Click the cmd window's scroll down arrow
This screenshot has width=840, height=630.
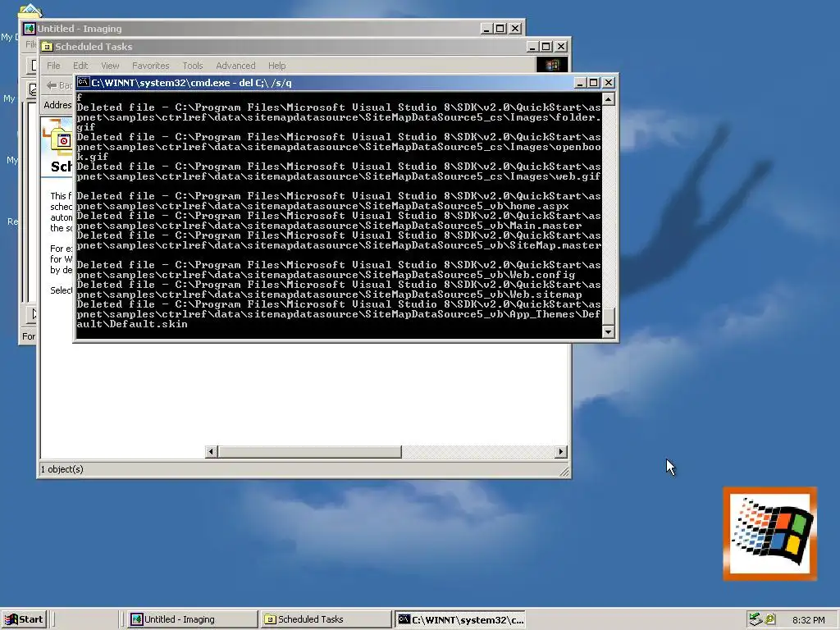(x=608, y=332)
